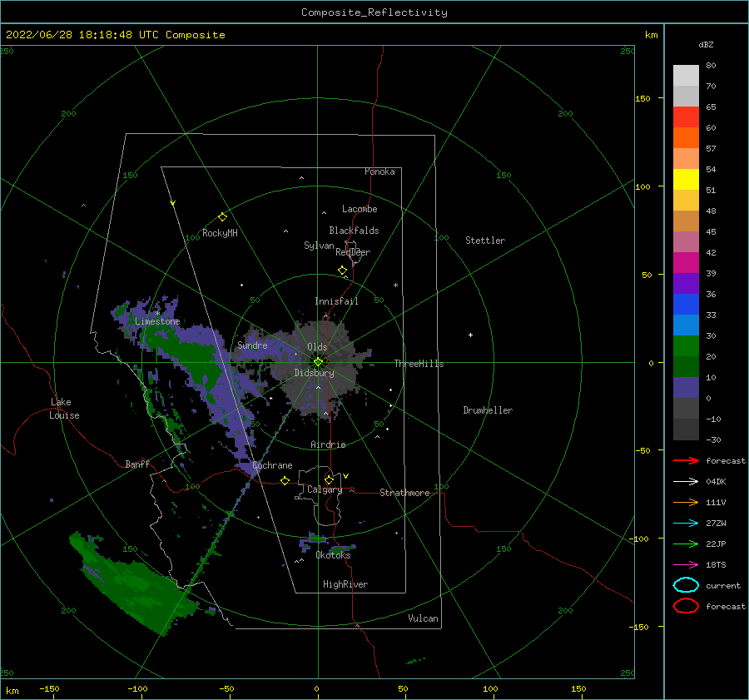This screenshot has height=700, width=749.
Task: Click the Sylvan label
Action: tap(319, 246)
